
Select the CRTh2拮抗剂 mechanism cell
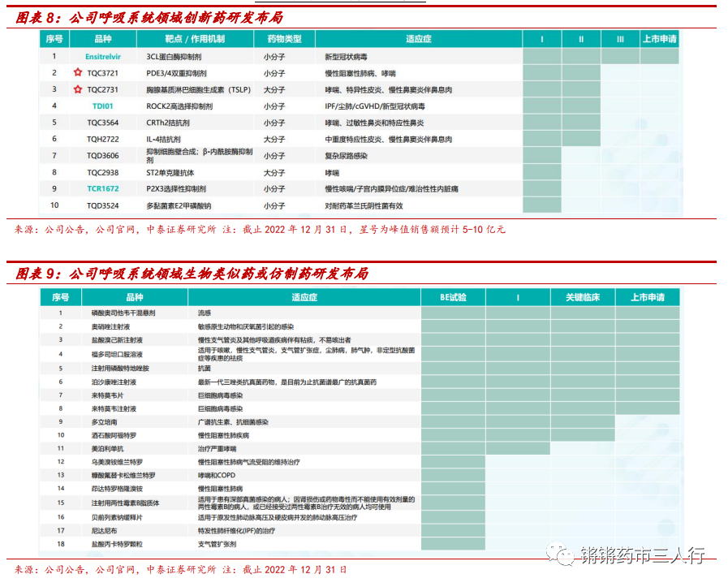(168, 123)
